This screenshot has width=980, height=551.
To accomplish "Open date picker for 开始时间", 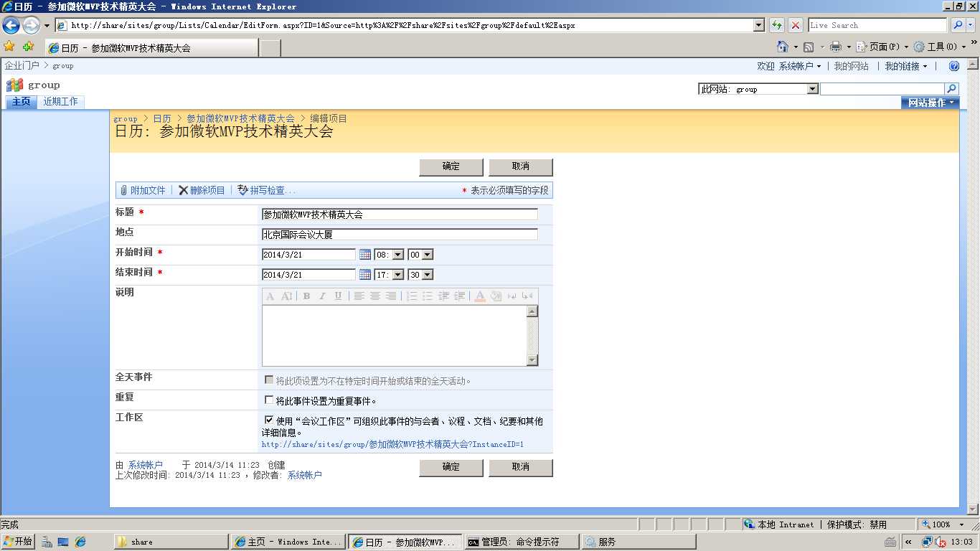I will (x=365, y=255).
